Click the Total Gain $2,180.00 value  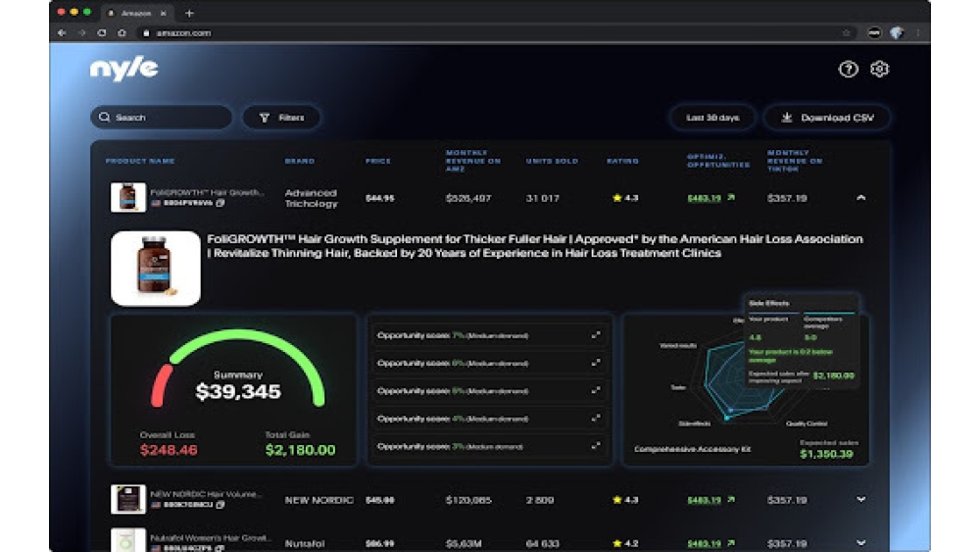click(300, 450)
